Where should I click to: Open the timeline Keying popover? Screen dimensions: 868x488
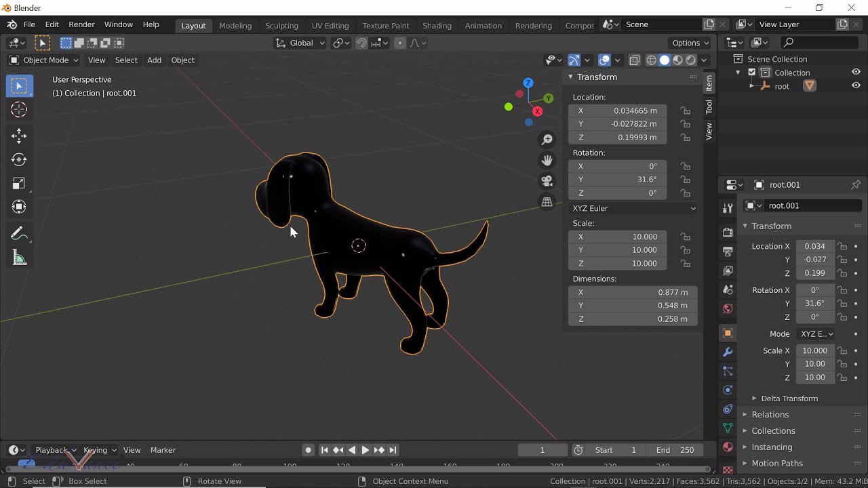tap(99, 450)
